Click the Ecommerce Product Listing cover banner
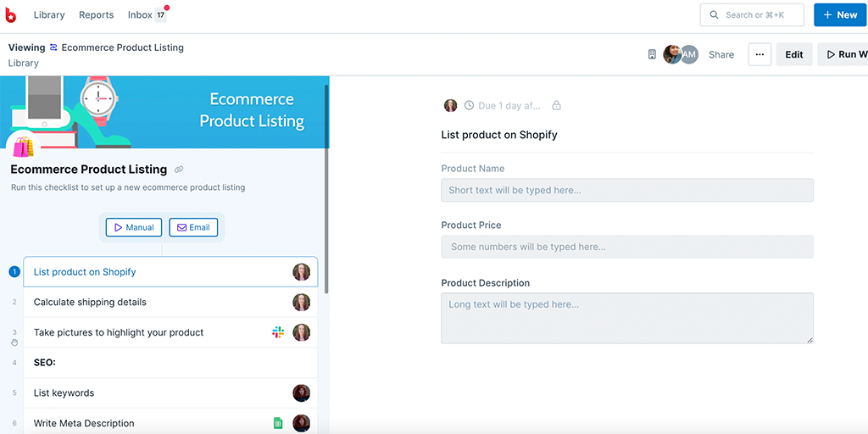Image resolution: width=868 pixels, height=434 pixels. click(x=164, y=112)
